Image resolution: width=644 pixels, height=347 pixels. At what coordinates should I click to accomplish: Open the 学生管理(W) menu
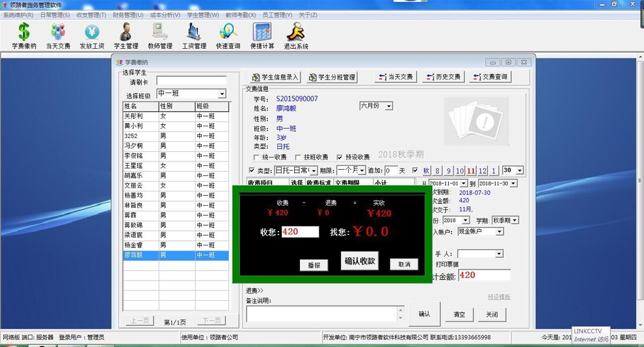click(203, 15)
